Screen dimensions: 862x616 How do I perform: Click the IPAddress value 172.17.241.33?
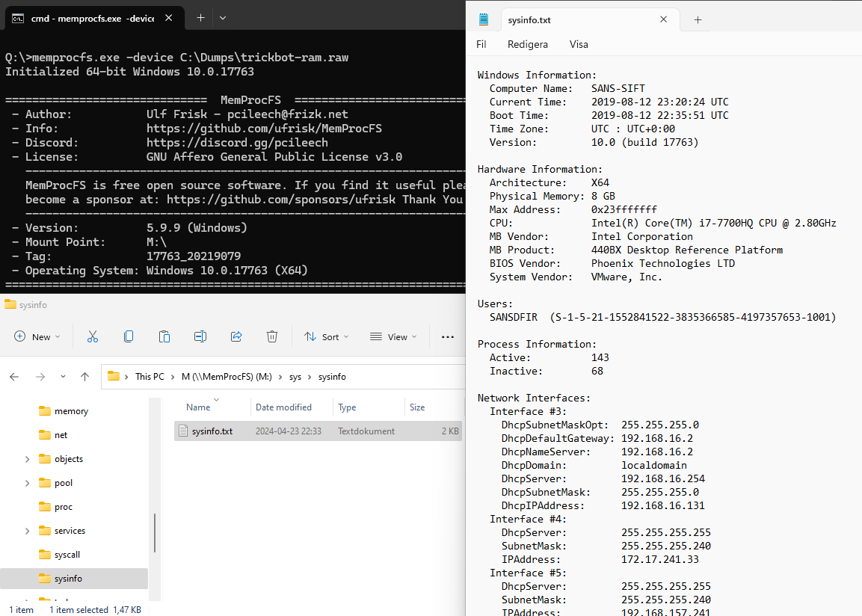[659, 559]
